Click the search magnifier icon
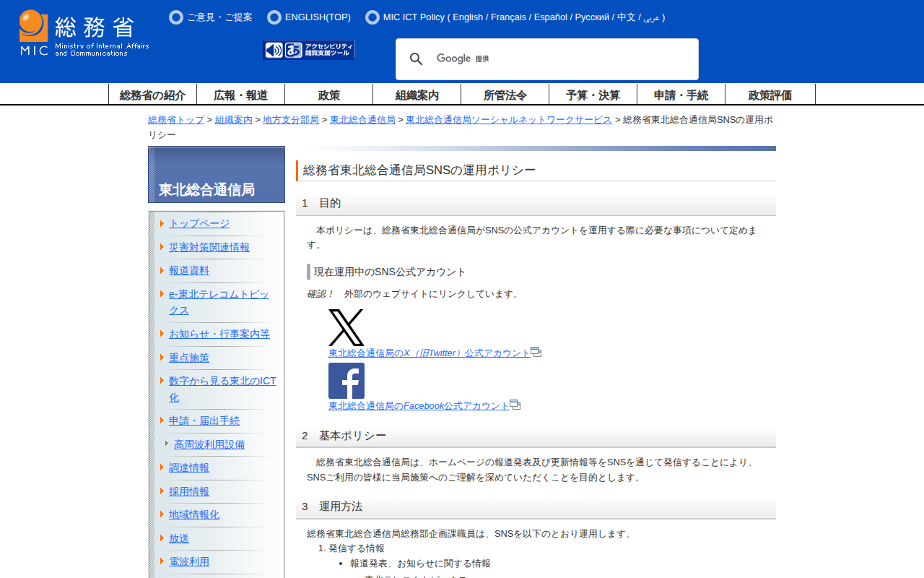This screenshot has width=924, height=578. point(416,59)
